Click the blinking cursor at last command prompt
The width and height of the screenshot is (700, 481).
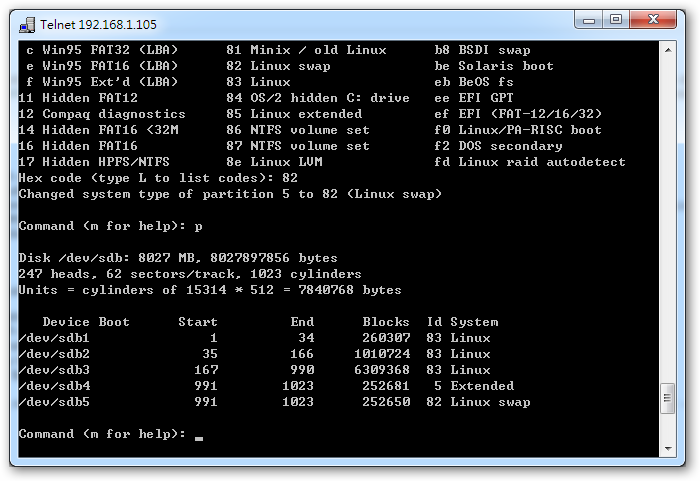click(199, 438)
